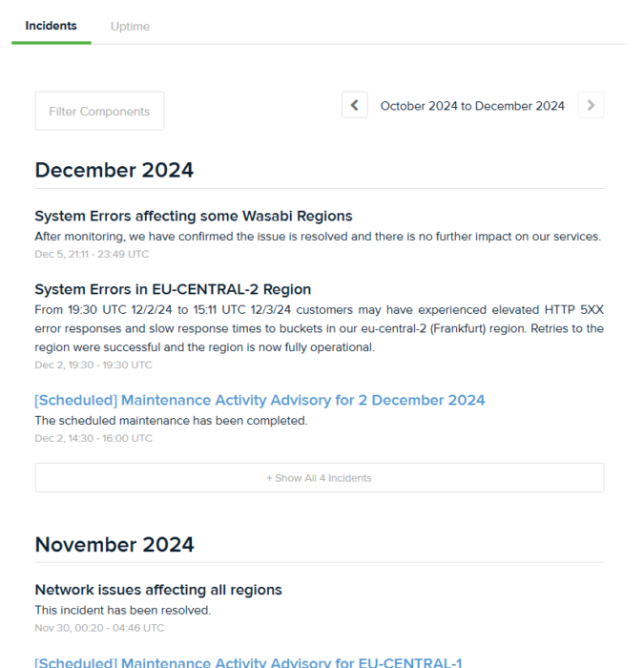Screen dimensions: 644x668
Task: Click the November 2024 heading
Action: (x=114, y=545)
